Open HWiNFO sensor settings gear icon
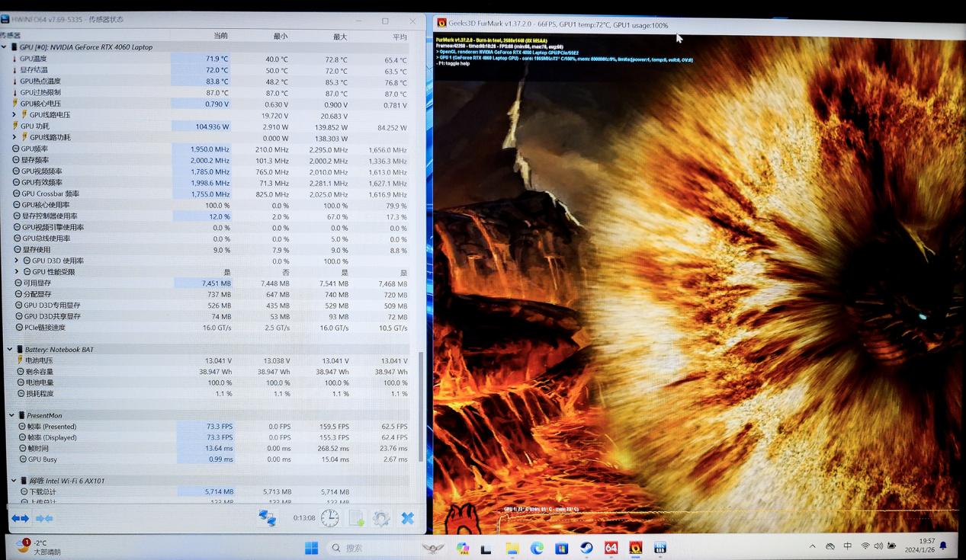The width and height of the screenshot is (966, 560). [381, 519]
